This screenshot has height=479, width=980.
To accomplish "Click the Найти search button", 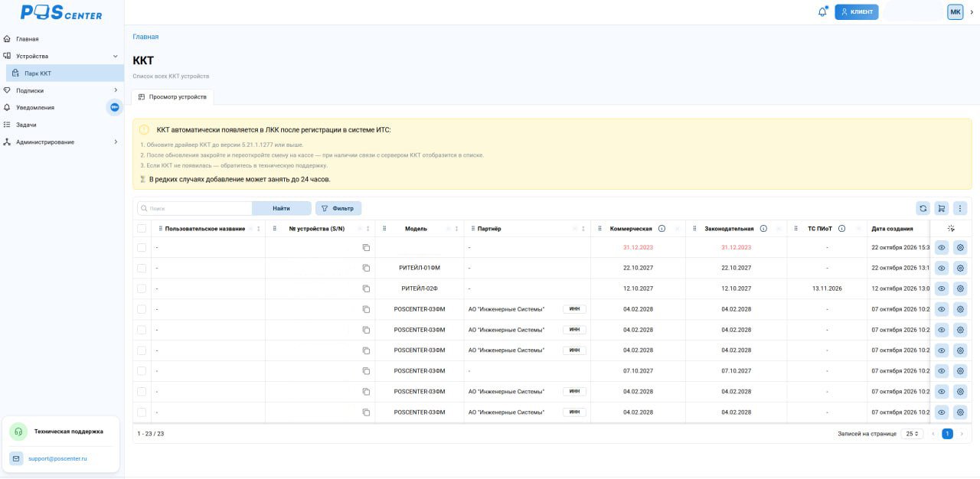I will pos(282,208).
